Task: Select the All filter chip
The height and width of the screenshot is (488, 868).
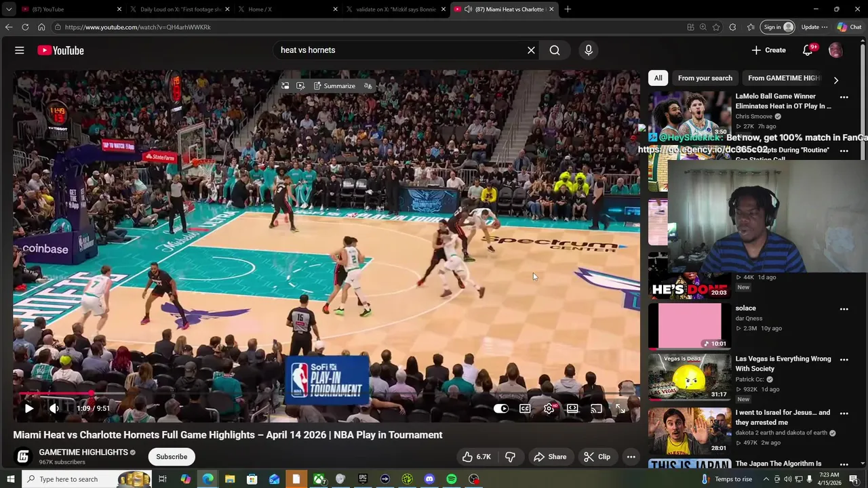Action: 658,78
